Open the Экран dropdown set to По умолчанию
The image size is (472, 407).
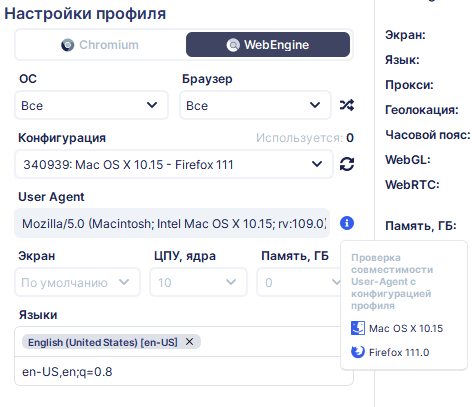pos(77,282)
